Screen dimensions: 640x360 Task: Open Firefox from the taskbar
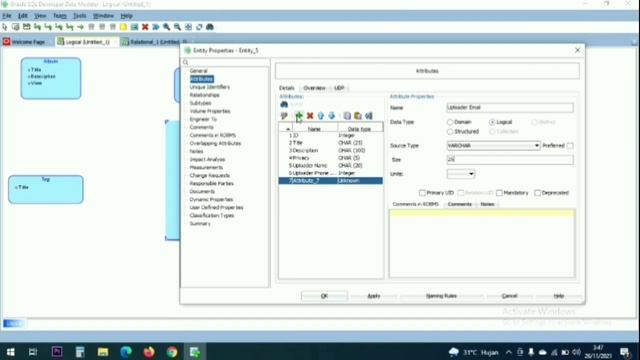149,351
